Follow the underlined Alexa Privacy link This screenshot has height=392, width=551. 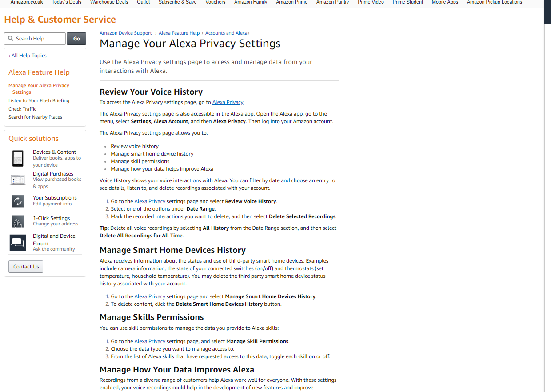[x=228, y=102]
